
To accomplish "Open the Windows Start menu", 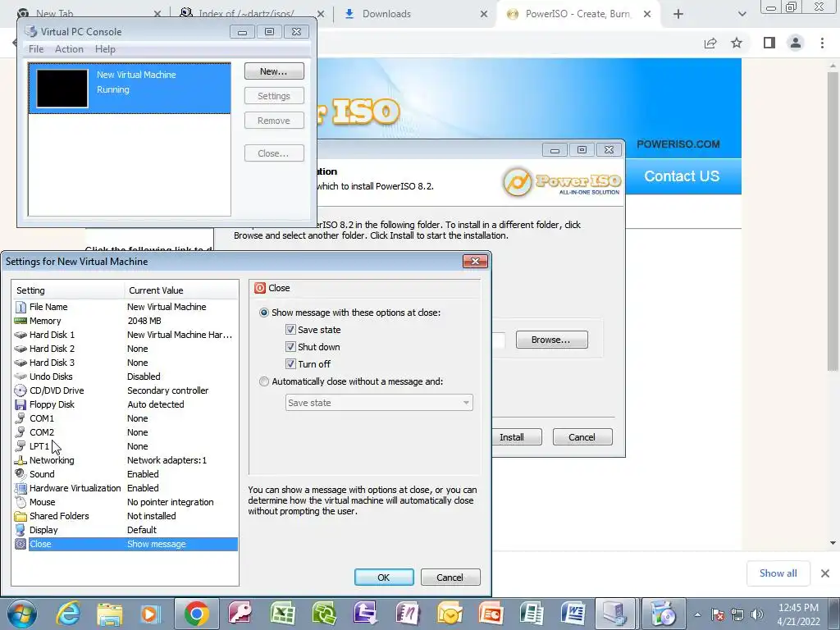I will pos(22,614).
